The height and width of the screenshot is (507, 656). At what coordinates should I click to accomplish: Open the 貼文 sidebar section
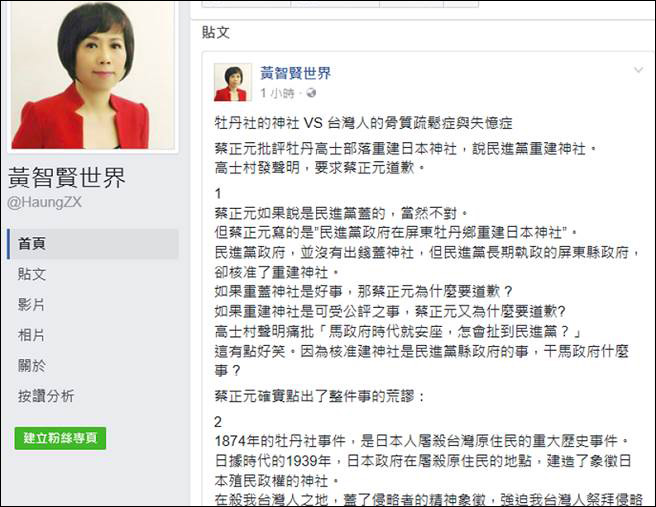[32, 274]
